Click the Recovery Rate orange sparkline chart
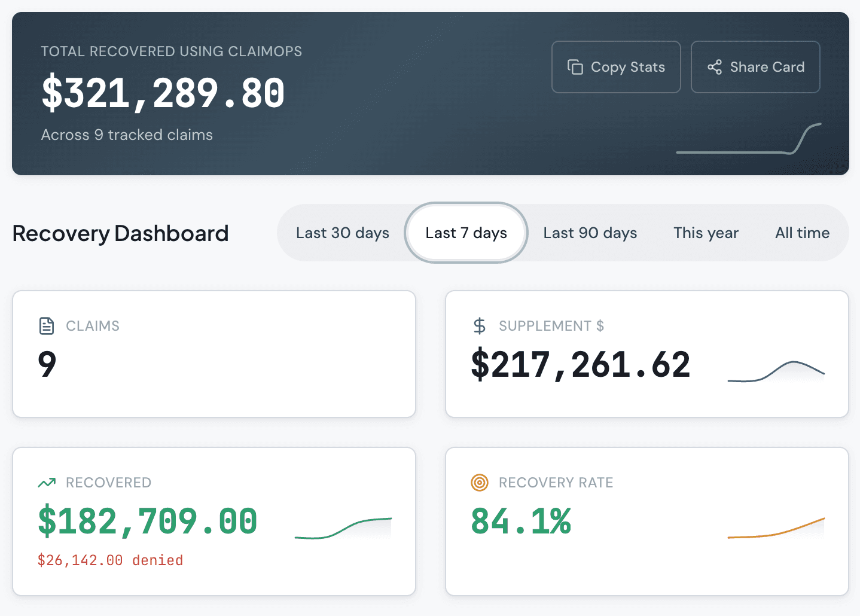 [776, 527]
